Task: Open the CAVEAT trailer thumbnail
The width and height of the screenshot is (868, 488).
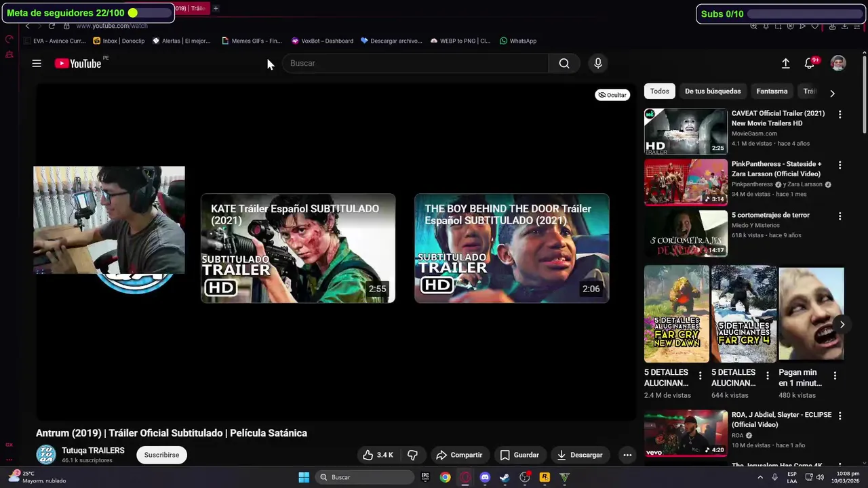Action: pos(686,131)
